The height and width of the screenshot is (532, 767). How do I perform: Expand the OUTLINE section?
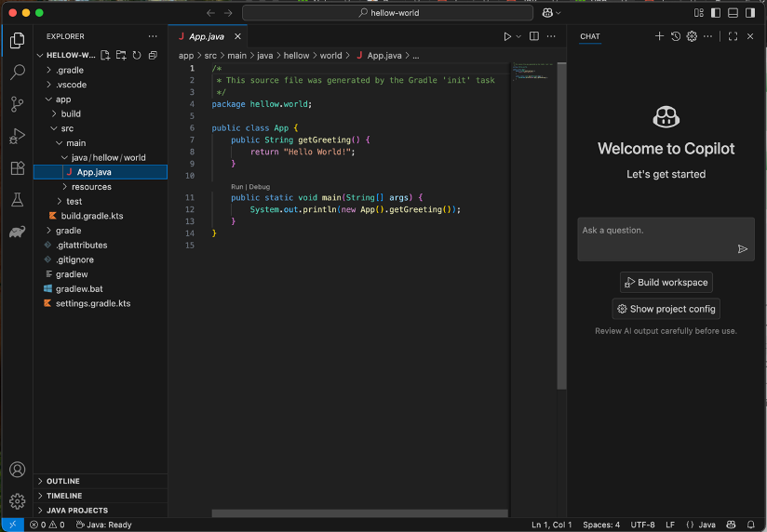click(x=62, y=481)
